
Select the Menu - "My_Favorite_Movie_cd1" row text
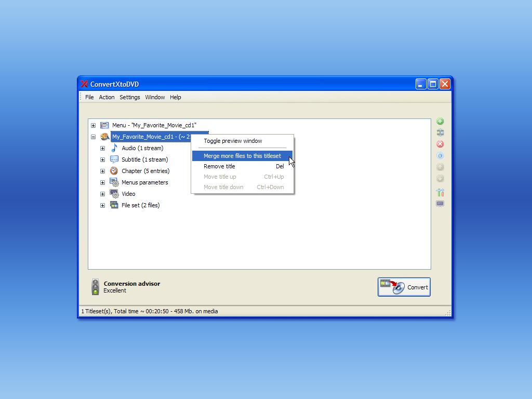[154, 125]
